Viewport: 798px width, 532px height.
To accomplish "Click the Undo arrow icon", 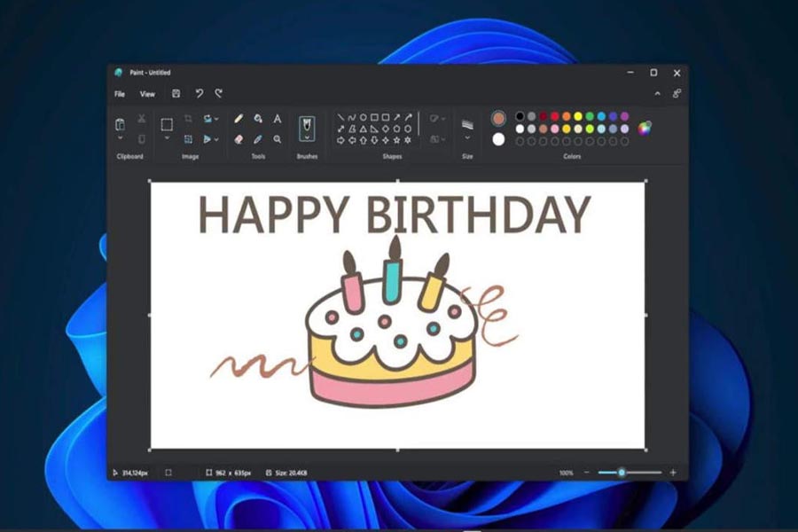I will [199, 94].
